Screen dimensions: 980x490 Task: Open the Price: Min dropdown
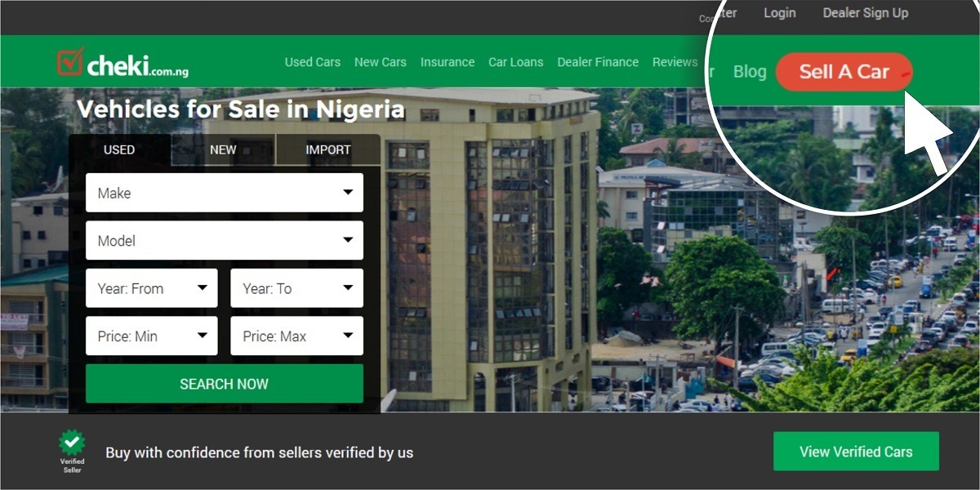152,336
